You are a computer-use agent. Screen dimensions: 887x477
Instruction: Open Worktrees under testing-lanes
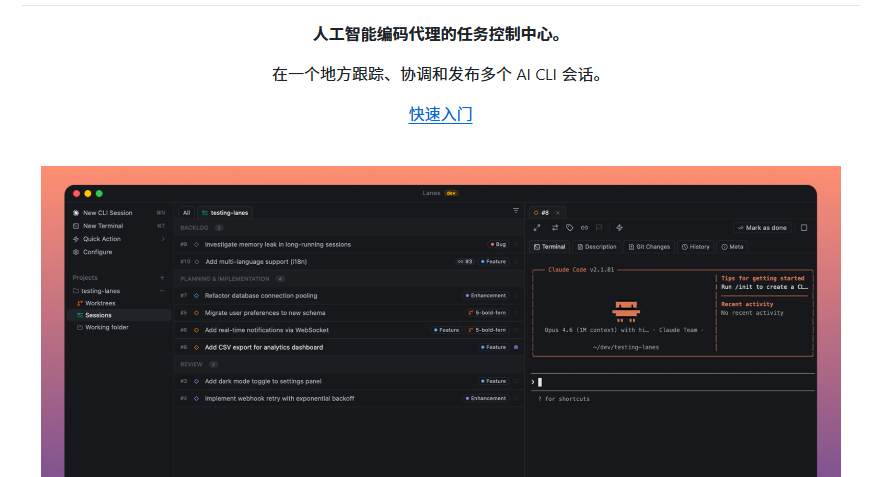tap(96, 303)
